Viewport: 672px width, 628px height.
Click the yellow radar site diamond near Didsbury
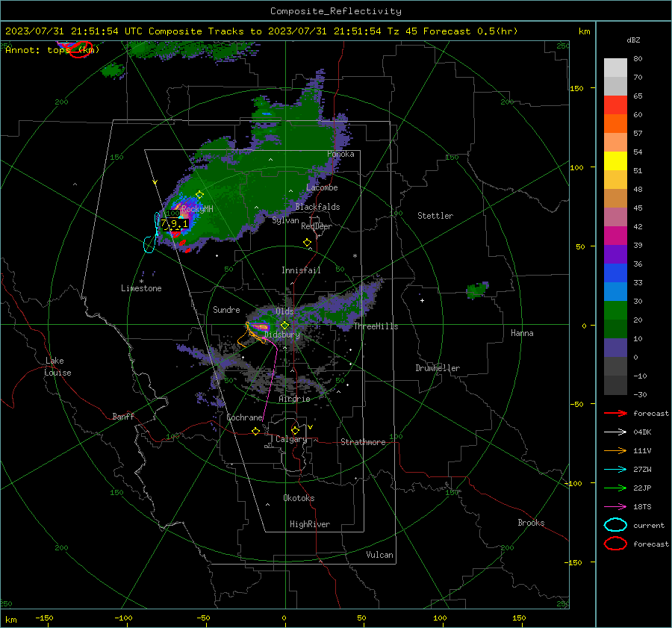point(284,326)
